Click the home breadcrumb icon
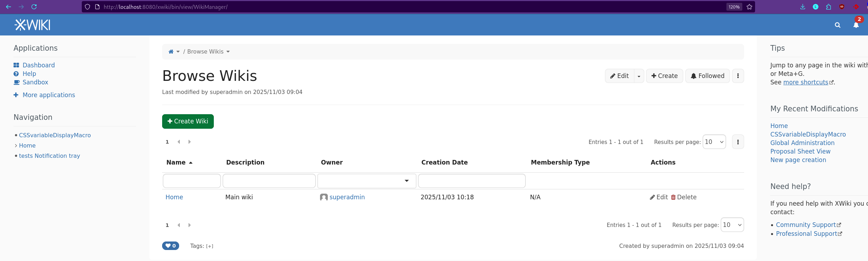This screenshot has width=868, height=261. (x=171, y=52)
